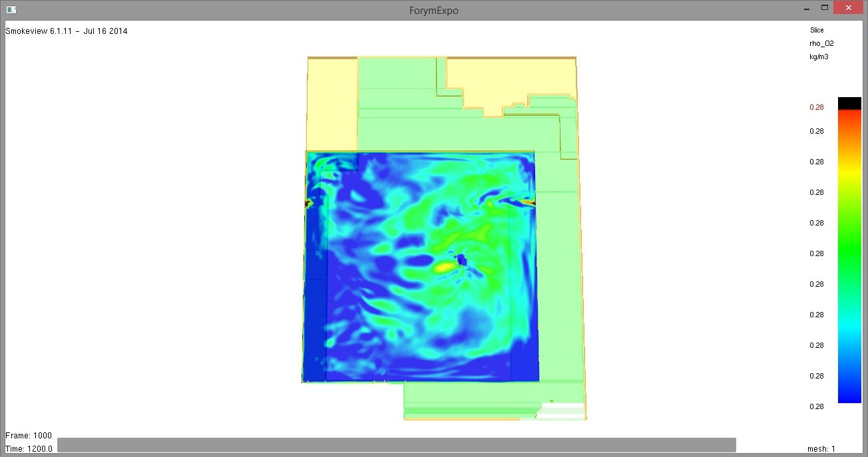Click the 'Frame: 1000' label

point(29,436)
